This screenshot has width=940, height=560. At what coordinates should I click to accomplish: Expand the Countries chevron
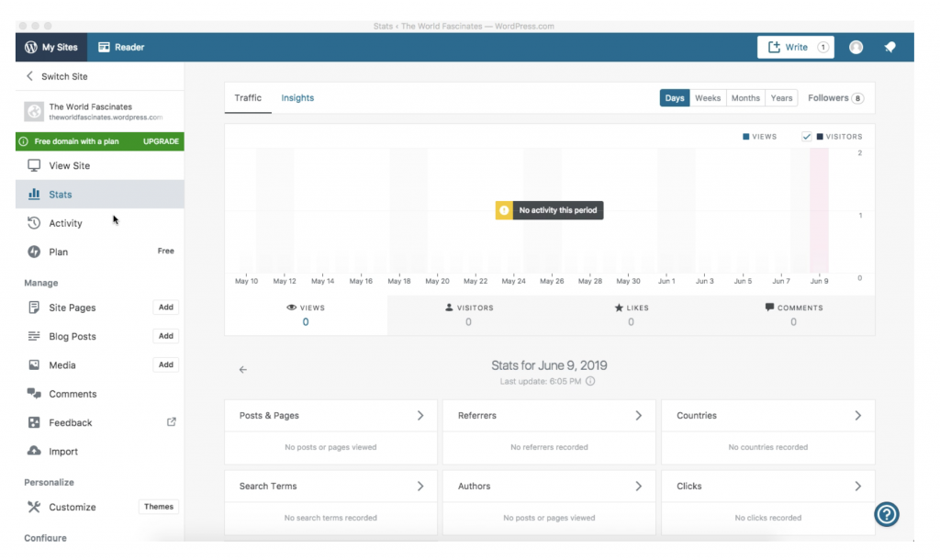click(858, 415)
